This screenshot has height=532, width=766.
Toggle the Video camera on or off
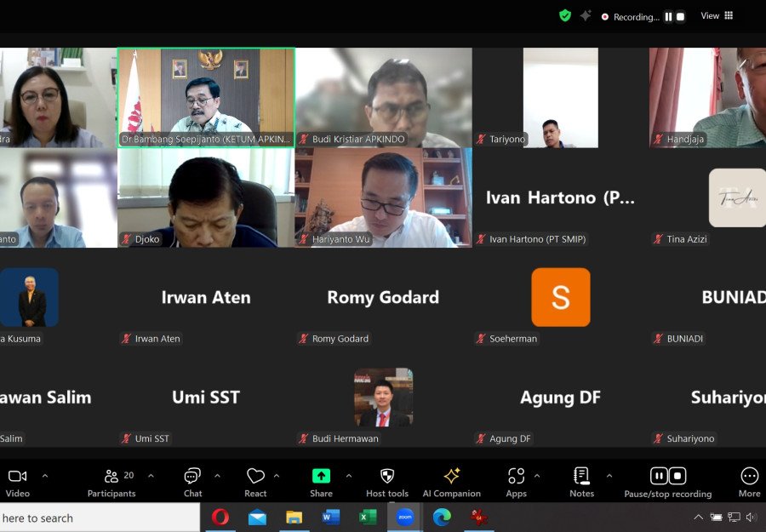point(18,483)
